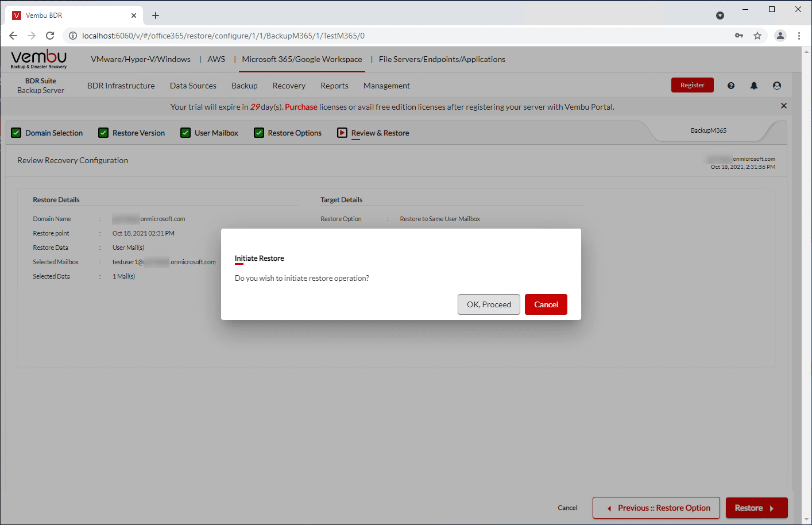This screenshot has width=812, height=525.
Task: Click the Review Recovery Configuration heading
Action: point(73,160)
